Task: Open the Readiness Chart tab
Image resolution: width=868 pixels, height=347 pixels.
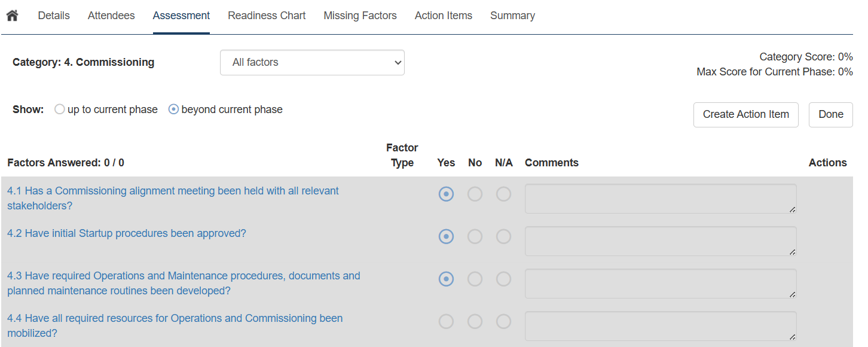Action: pyautogui.click(x=267, y=16)
